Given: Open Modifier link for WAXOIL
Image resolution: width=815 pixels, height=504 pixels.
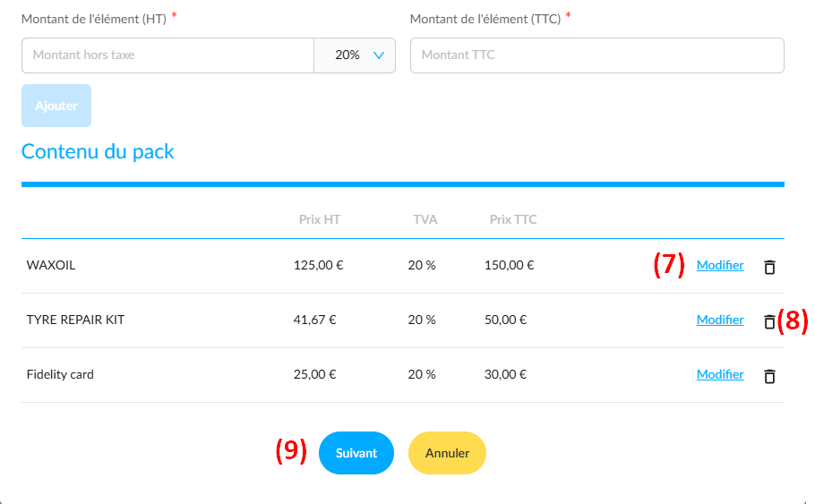Looking at the screenshot, I should (720, 265).
